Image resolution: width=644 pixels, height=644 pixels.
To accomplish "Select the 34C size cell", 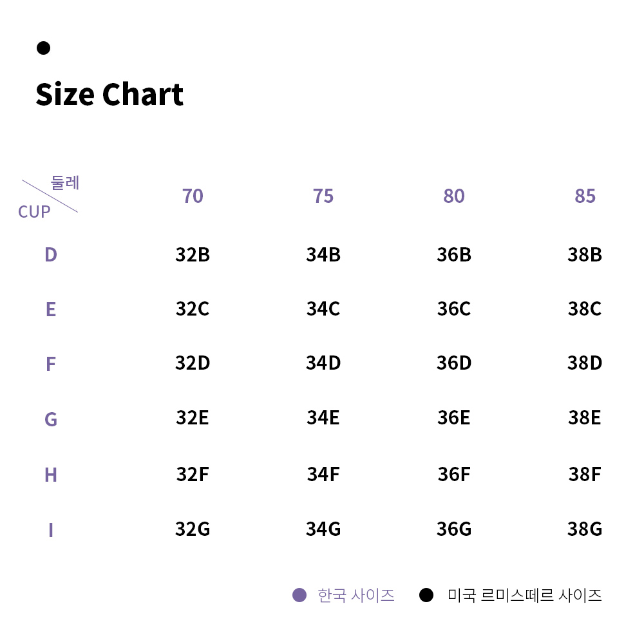I will 323,309.
